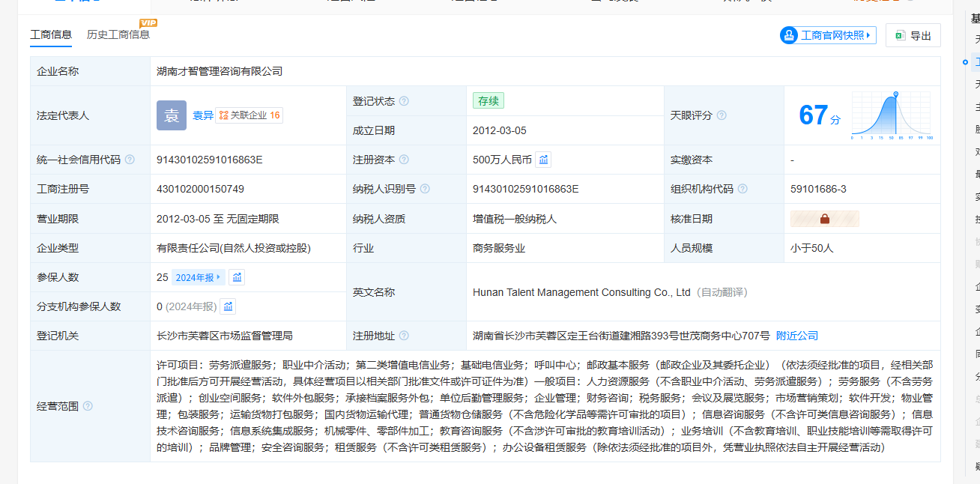Click the 分支机构参保人数 chart icon
980x484 pixels.
point(228,306)
